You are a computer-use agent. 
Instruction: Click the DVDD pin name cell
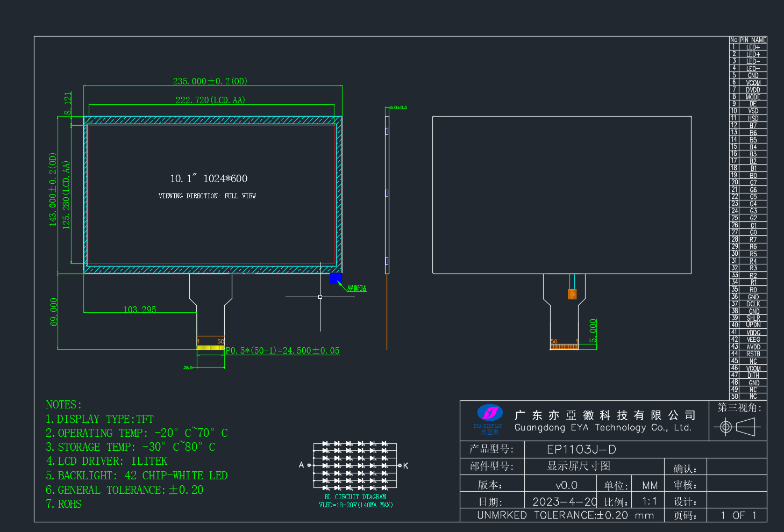pos(753,90)
